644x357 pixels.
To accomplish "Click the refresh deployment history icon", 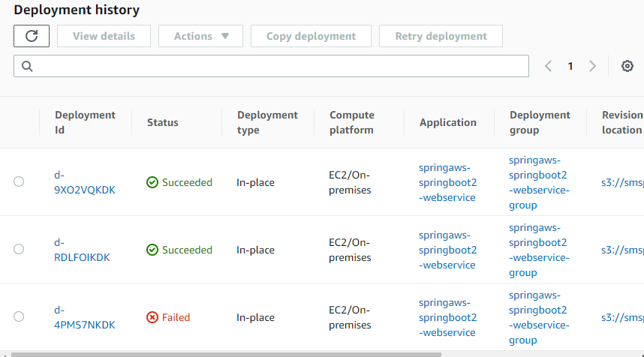I will [x=32, y=36].
